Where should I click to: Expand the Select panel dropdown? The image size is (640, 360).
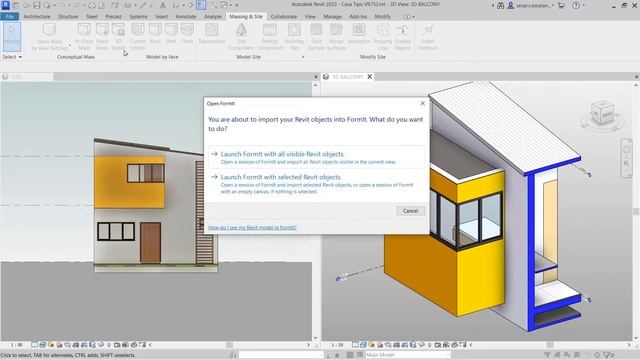pyautogui.click(x=12, y=57)
